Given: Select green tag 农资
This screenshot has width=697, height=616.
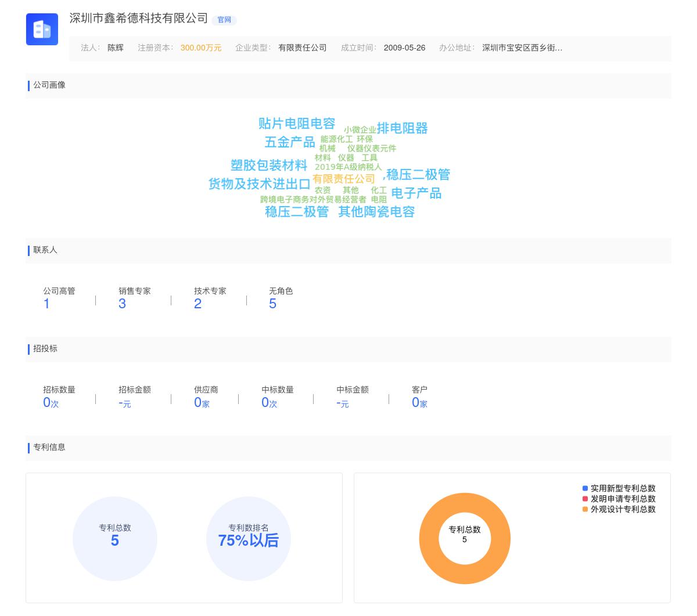Looking at the screenshot, I should coord(323,190).
